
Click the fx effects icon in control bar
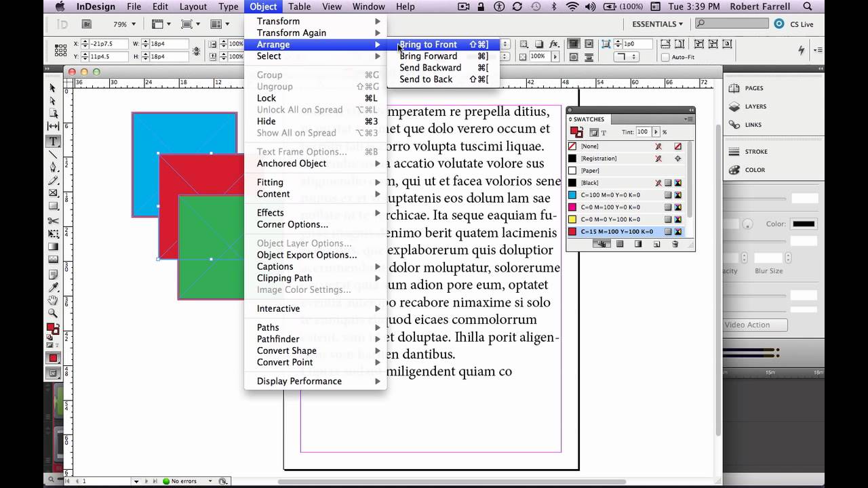pyautogui.click(x=554, y=44)
